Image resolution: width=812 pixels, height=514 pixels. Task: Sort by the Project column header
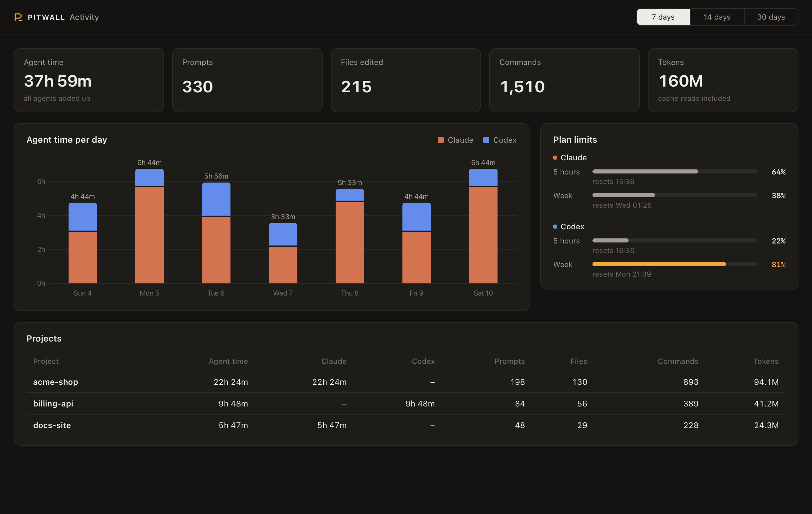click(x=46, y=361)
